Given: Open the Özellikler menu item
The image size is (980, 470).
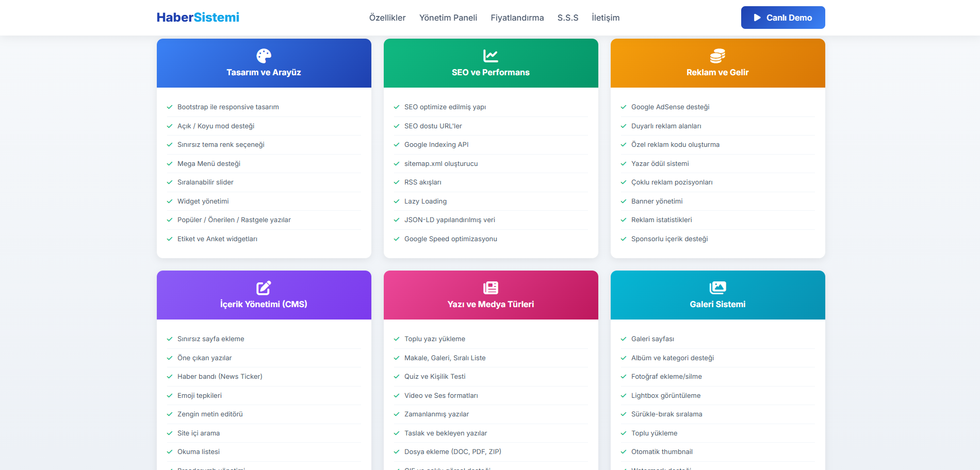Looking at the screenshot, I should [x=387, y=18].
